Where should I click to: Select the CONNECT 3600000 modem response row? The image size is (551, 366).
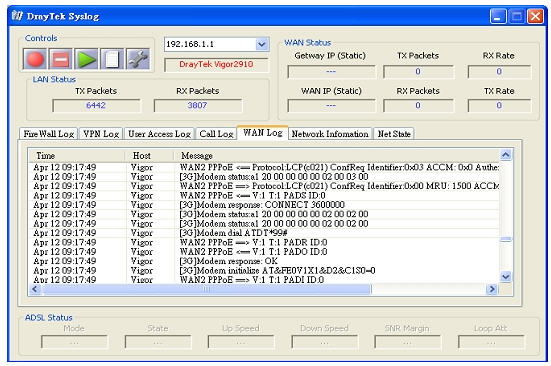264,205
